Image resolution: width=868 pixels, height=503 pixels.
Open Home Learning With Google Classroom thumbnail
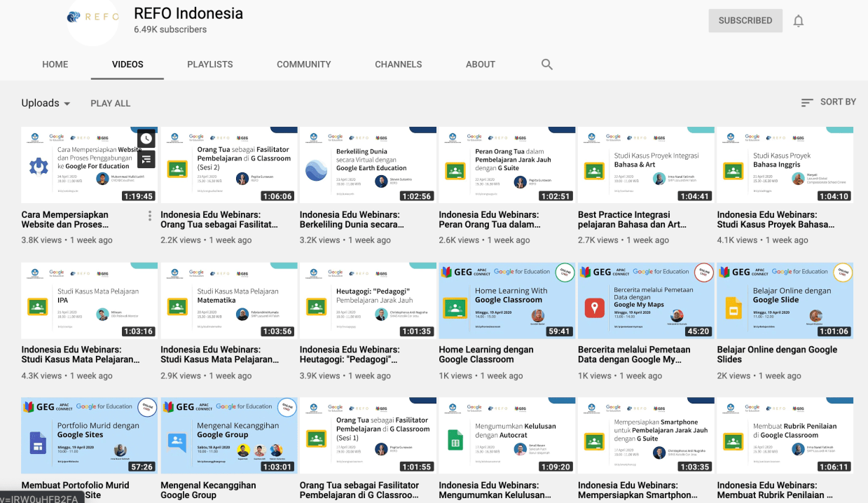(x=507, y=301)
